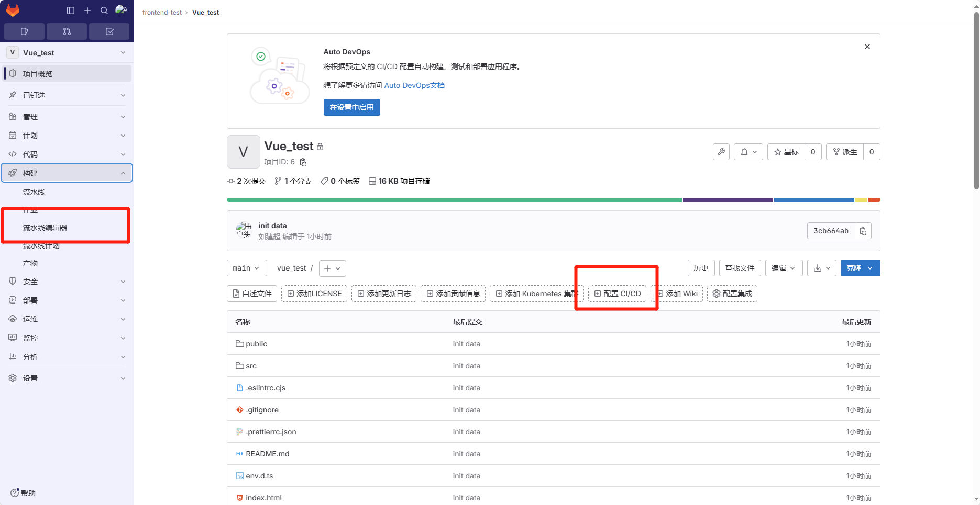
Task: Open the .prettierrc.json file
Action: 271,432
